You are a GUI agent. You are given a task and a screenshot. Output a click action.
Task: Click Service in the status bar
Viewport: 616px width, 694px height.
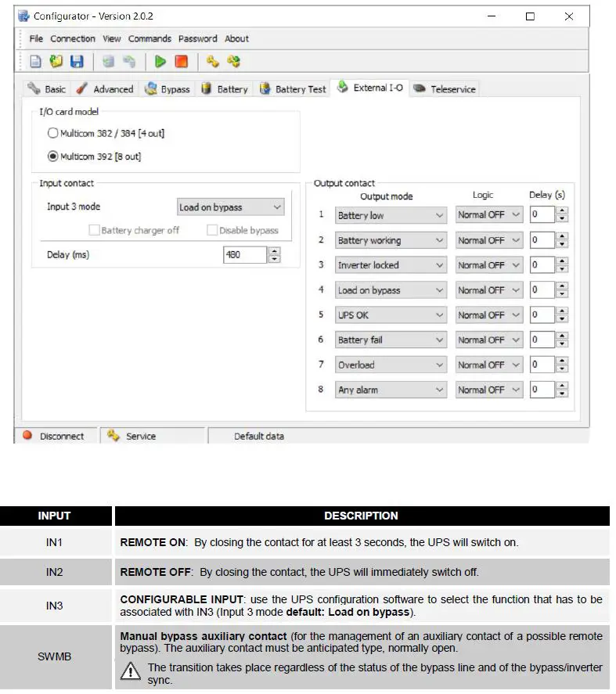[x=141, y=436]
